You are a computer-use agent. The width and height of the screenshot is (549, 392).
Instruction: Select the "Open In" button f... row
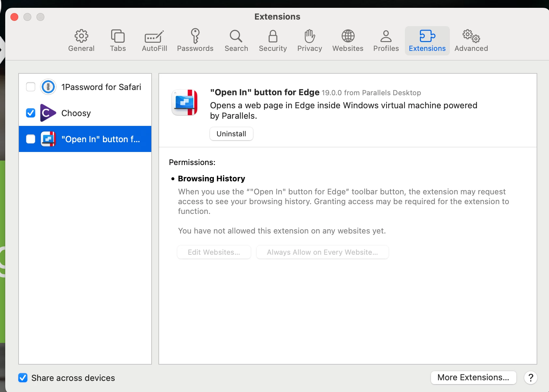(x=85, y=139)
